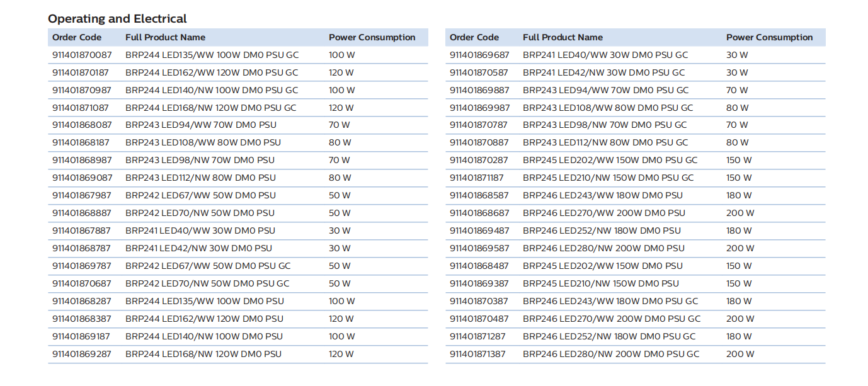Viewport: 868px width, 386px height.
Task: Click order code 911401868087
Action: tap(82, 125)
